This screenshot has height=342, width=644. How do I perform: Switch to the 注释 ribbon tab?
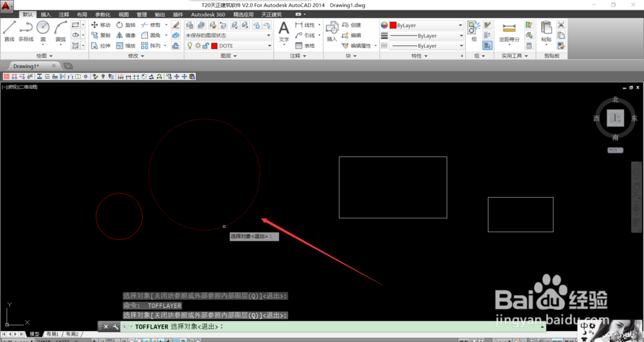tap(64, 14)
